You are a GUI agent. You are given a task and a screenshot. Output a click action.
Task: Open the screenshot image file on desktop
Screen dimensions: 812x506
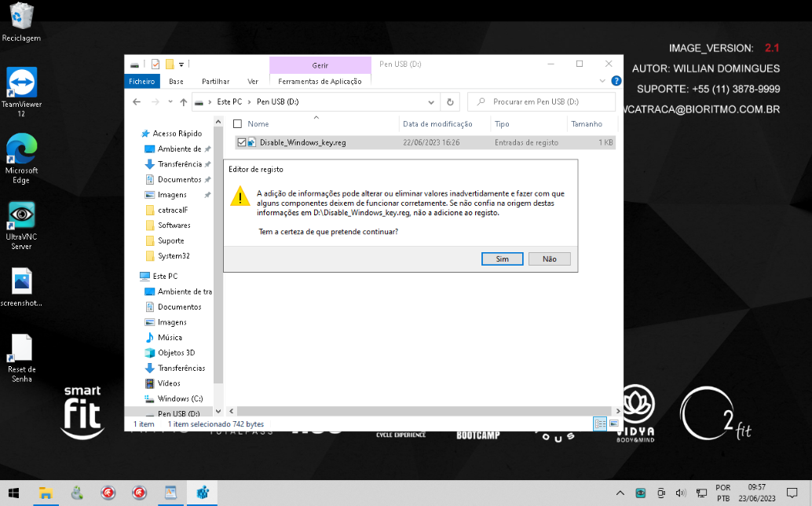click(21, 288)
